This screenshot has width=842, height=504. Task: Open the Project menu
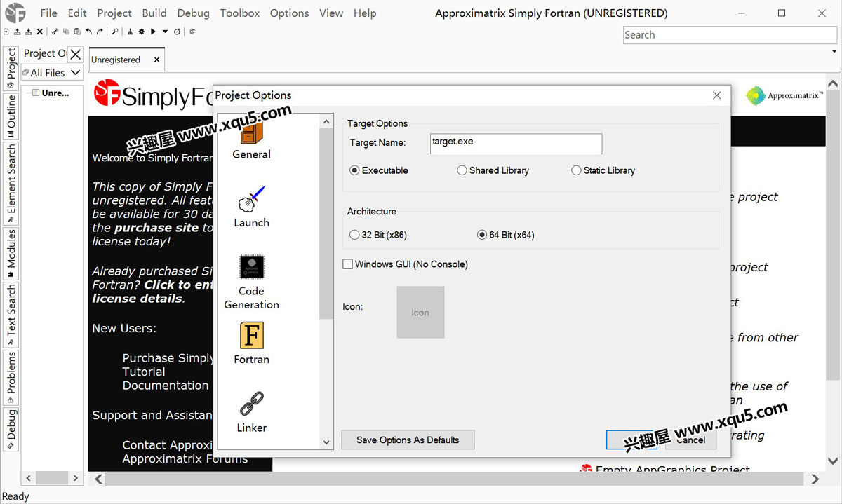point(114,13)
